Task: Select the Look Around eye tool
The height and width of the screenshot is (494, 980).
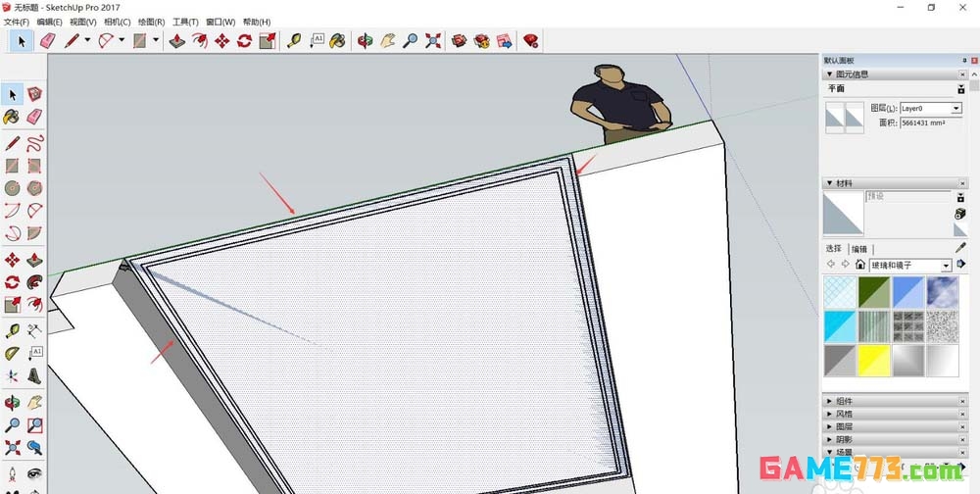Action: (35, 474)
